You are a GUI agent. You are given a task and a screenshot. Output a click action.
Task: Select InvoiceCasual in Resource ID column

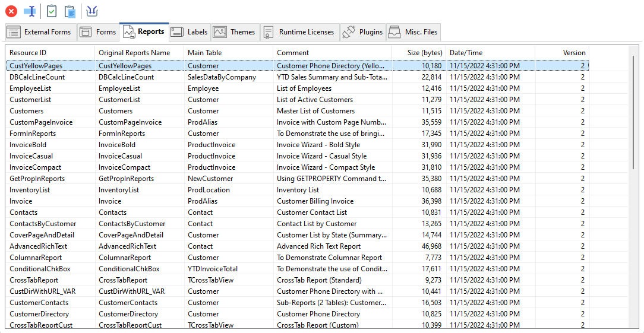point(31,156)
